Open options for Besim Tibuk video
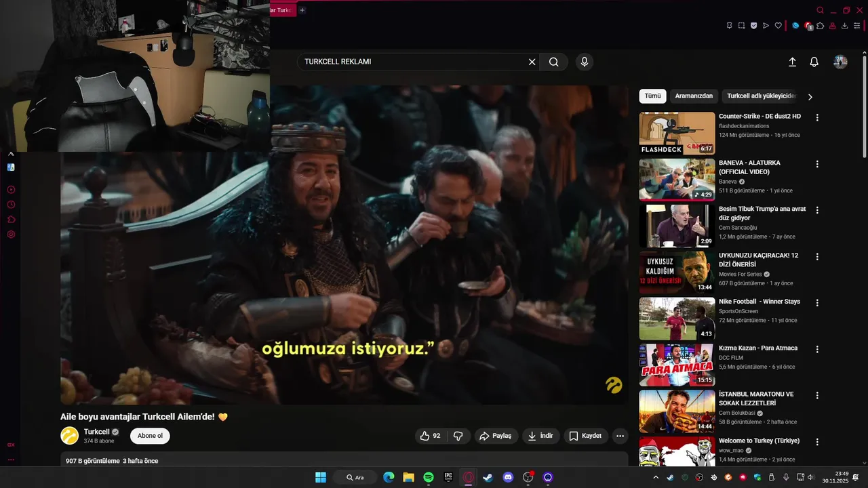 [817, 210]
